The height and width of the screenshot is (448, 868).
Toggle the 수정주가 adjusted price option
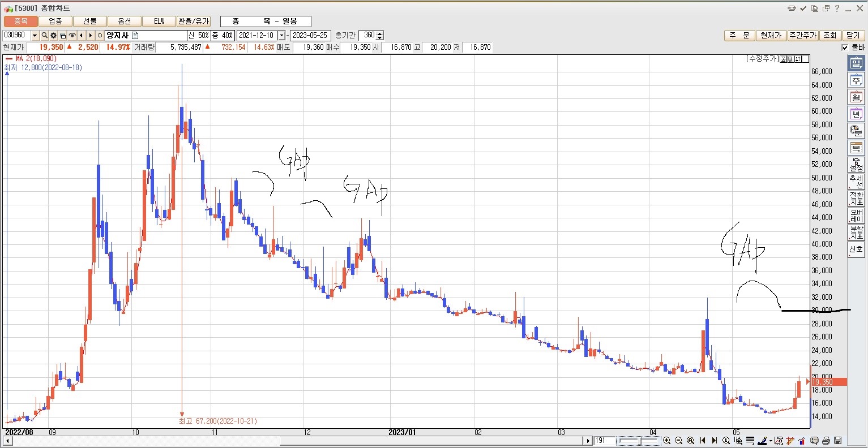pos(762,59)
